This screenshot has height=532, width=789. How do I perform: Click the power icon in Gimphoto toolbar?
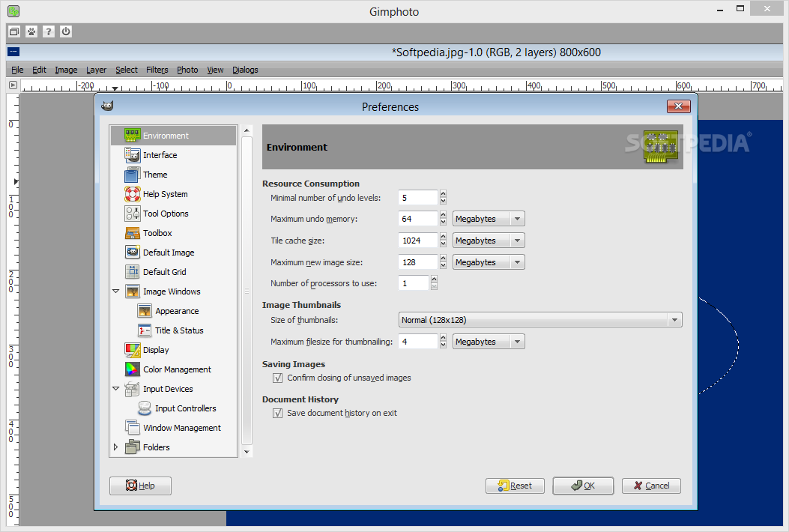66,31
